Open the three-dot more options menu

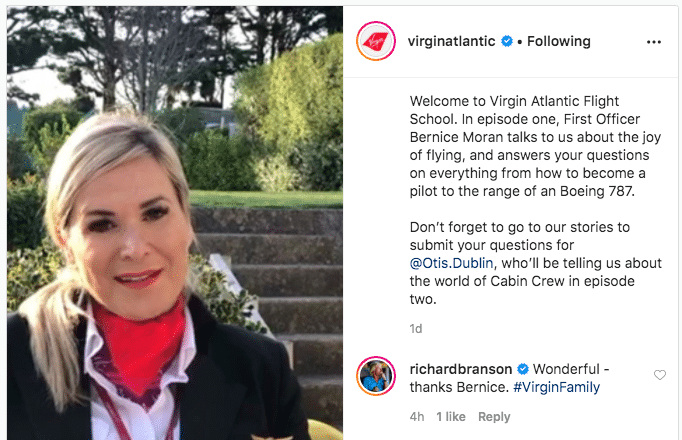click(x=654, y=42)
